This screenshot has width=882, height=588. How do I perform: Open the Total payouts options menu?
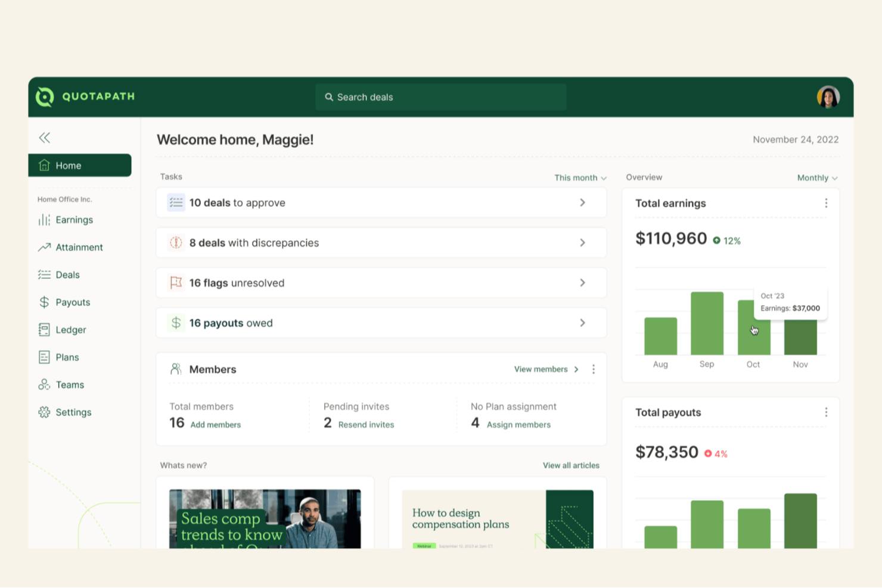point(827,412)
